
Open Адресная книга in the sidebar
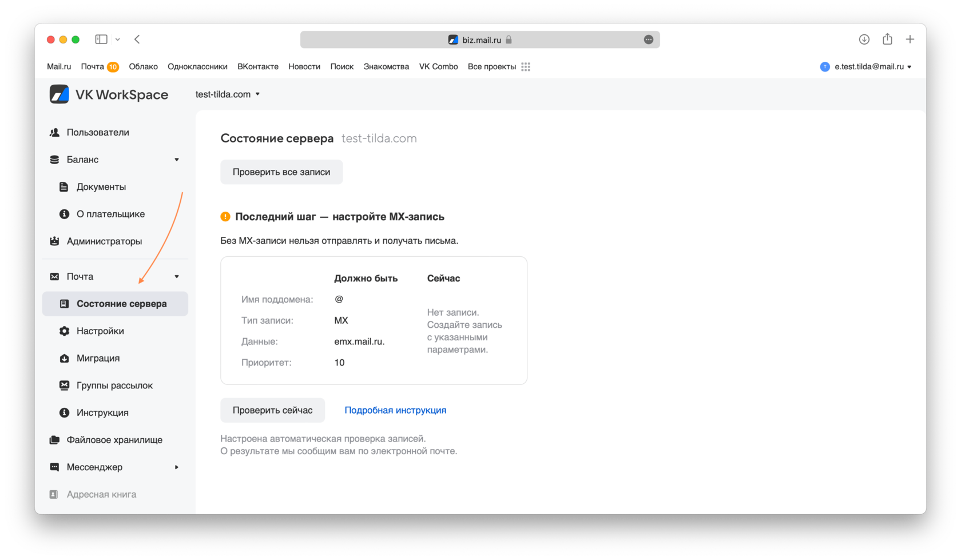point(101,494)
